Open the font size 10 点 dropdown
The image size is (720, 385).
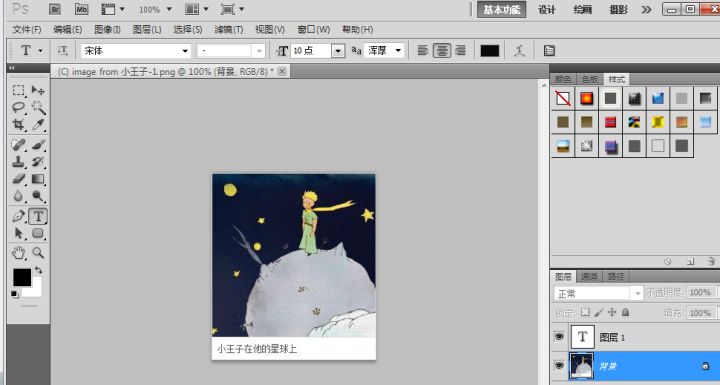(x=338, y=51)
